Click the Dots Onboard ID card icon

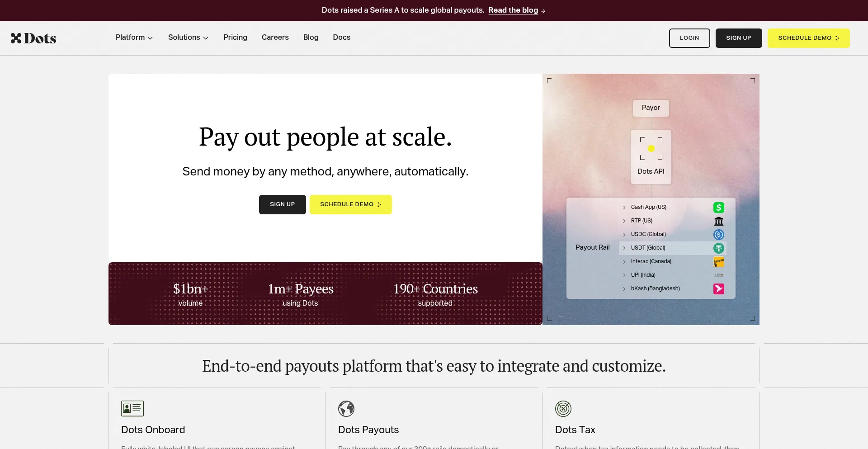pos(132,409)
